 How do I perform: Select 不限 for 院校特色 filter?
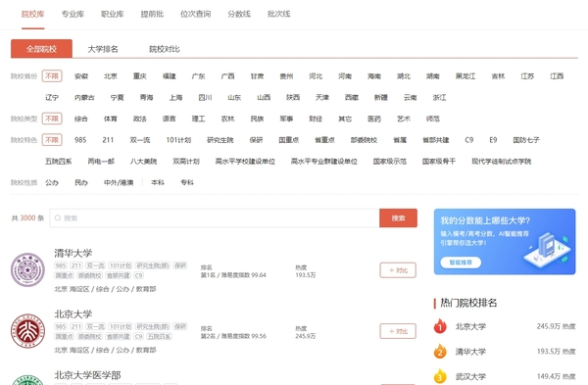point(52,140)
